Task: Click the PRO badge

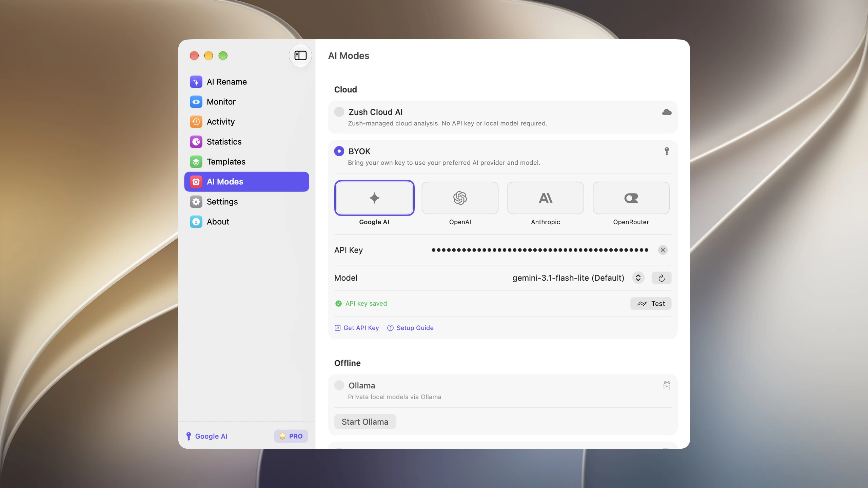Action: coord(291,436)
